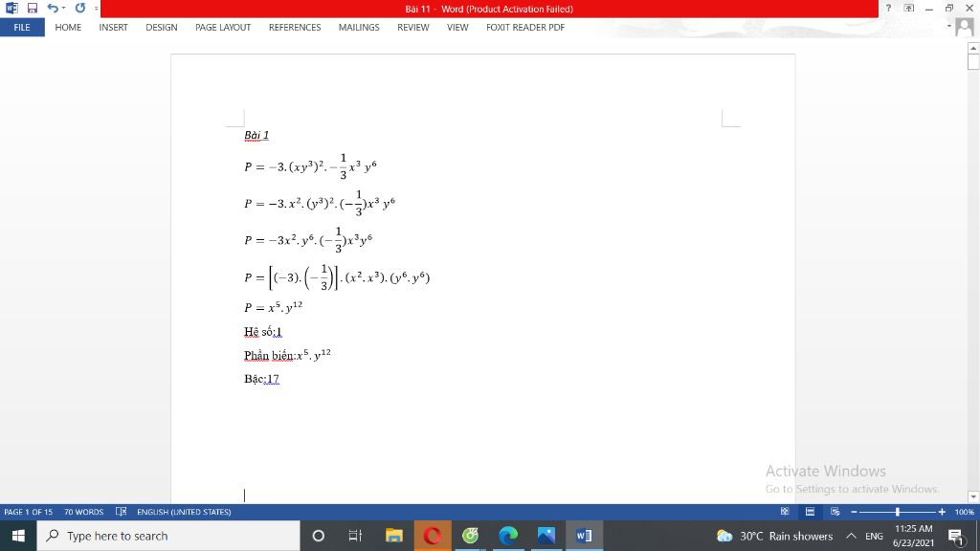The height and width of the screenshot is (551, 980).
Task: Click the zoom slider handle
Action: click(898, 512)
